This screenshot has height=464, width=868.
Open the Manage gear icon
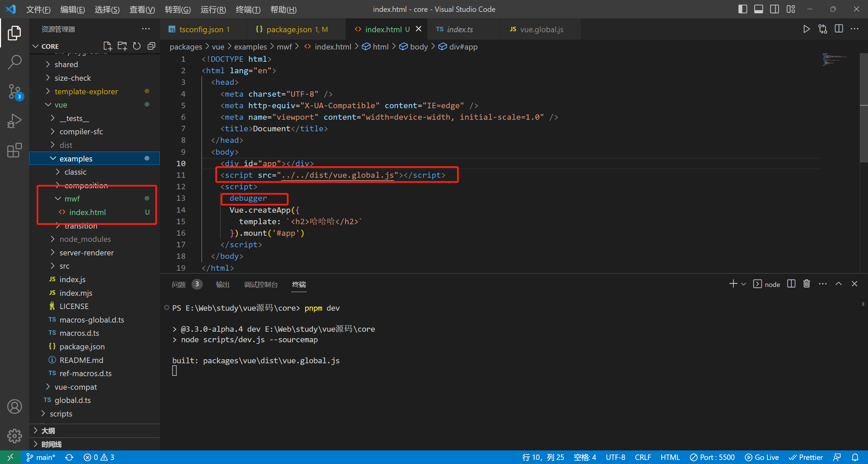click(14, 436)
